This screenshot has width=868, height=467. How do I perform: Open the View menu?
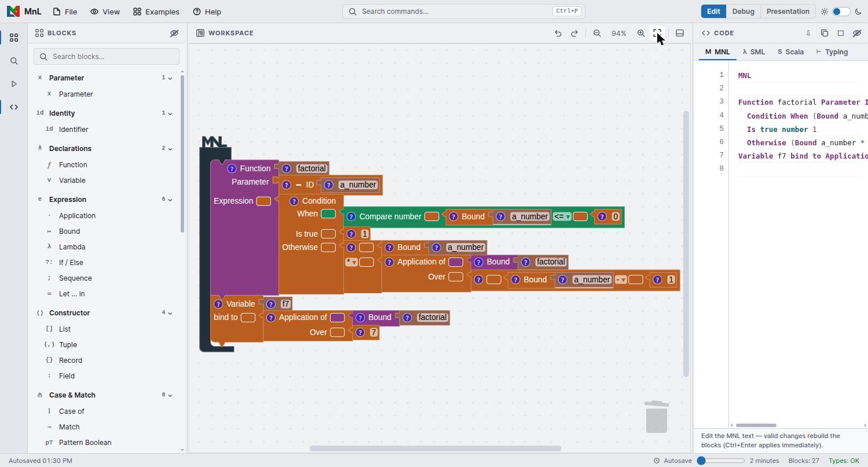(105, 12)
